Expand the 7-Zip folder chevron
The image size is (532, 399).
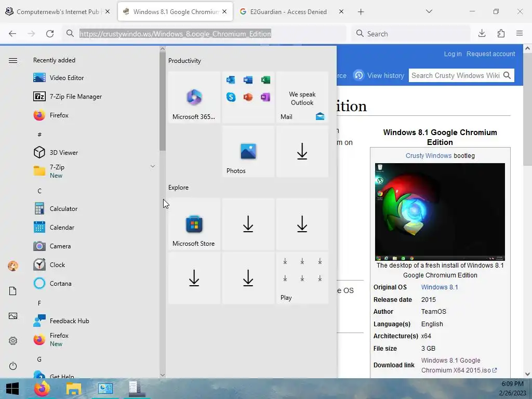[153, 166]
